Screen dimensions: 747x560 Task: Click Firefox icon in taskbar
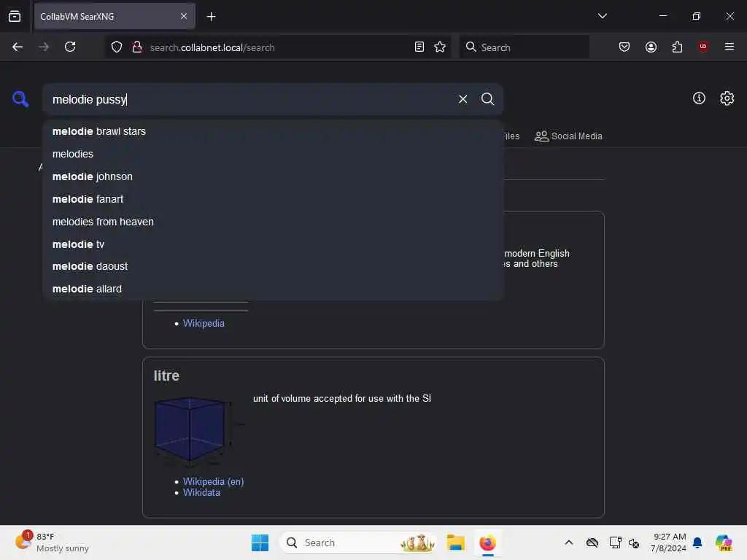tap(487, 542)
